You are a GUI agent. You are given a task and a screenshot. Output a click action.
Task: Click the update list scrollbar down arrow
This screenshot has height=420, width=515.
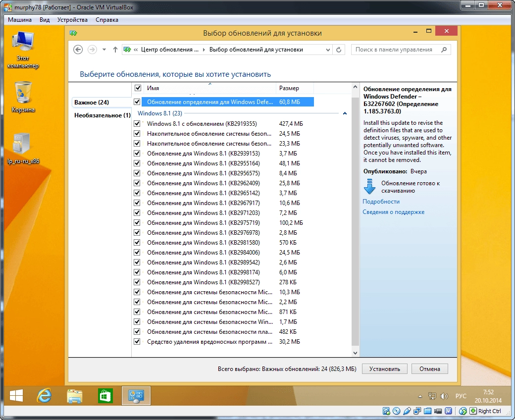355,353
